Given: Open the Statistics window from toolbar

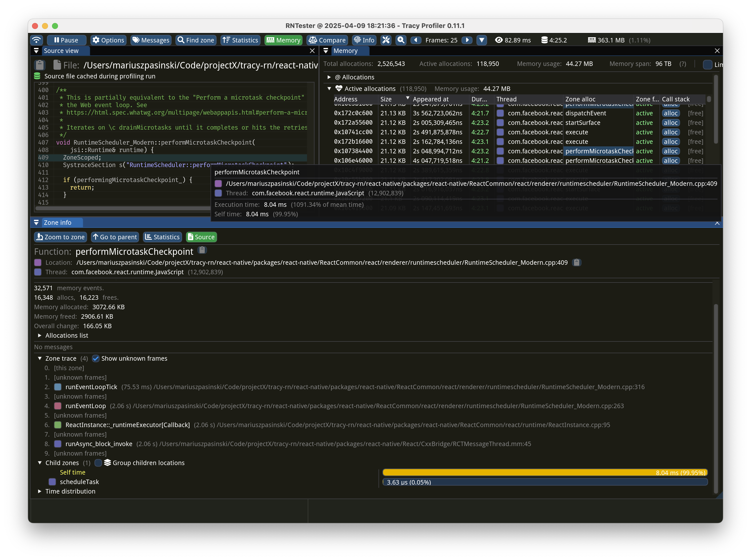Looking at the screenshot, I should [240, 40].
